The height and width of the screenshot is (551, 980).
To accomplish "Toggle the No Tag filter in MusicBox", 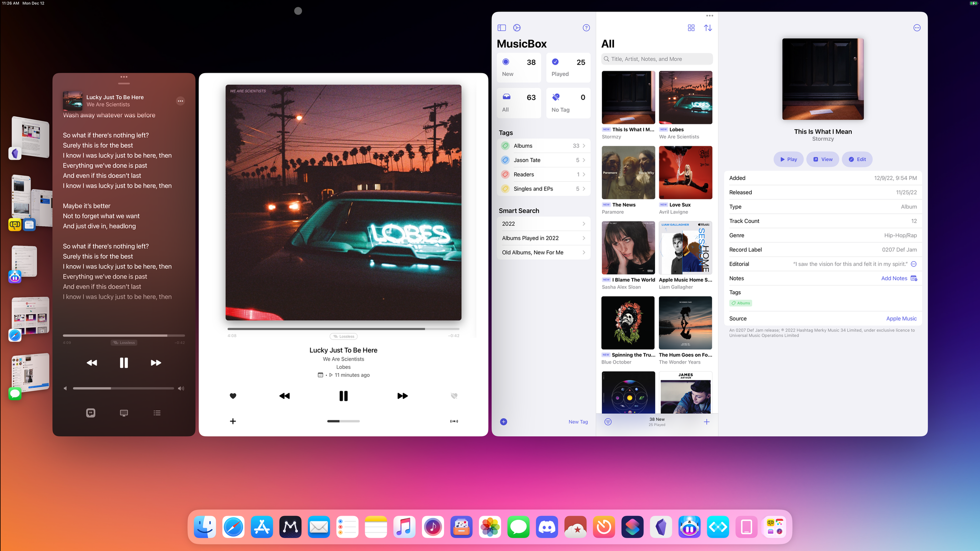I will point(568,101).
